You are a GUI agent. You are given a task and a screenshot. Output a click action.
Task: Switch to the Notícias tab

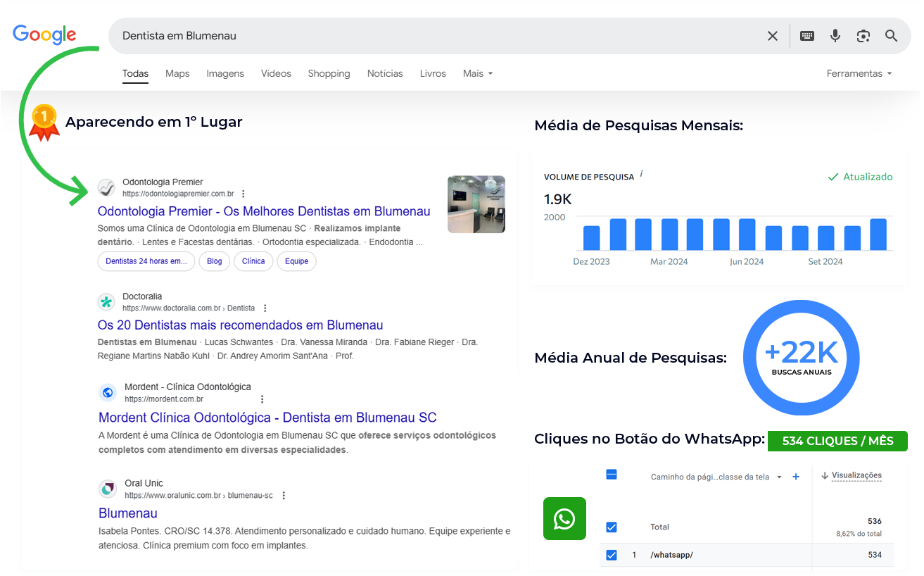point(385,74)
